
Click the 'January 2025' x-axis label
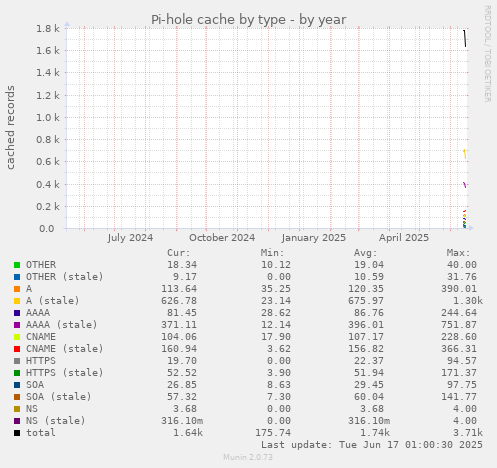[x=313, y=238]
